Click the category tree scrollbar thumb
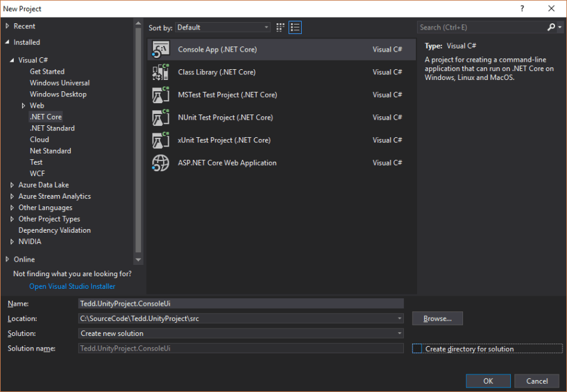This screenshot has height=392, width=567. (x=138, y=140)
